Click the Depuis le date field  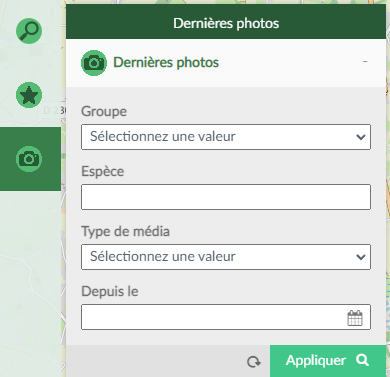[226, 317]
